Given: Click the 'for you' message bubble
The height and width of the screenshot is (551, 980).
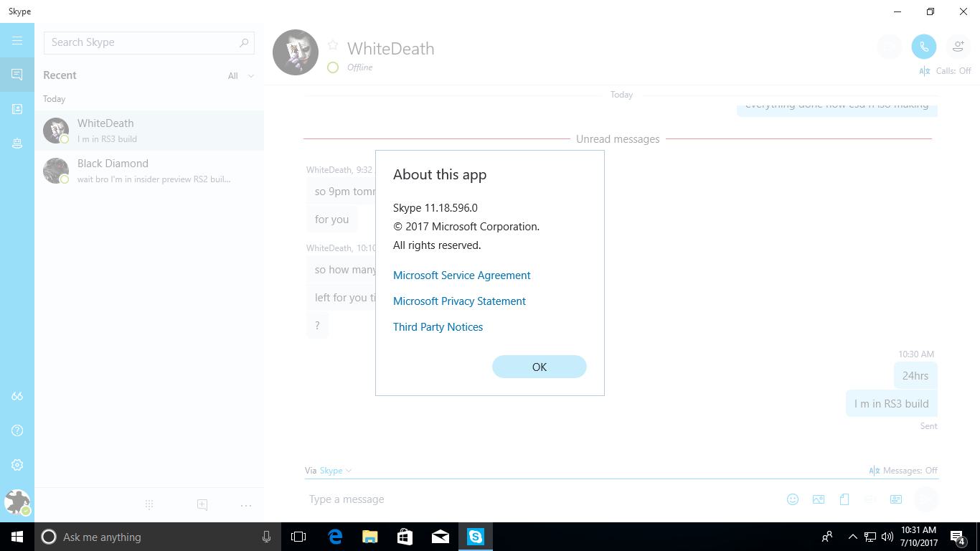Looking at the screenshot, I should (x=331, y=220).
